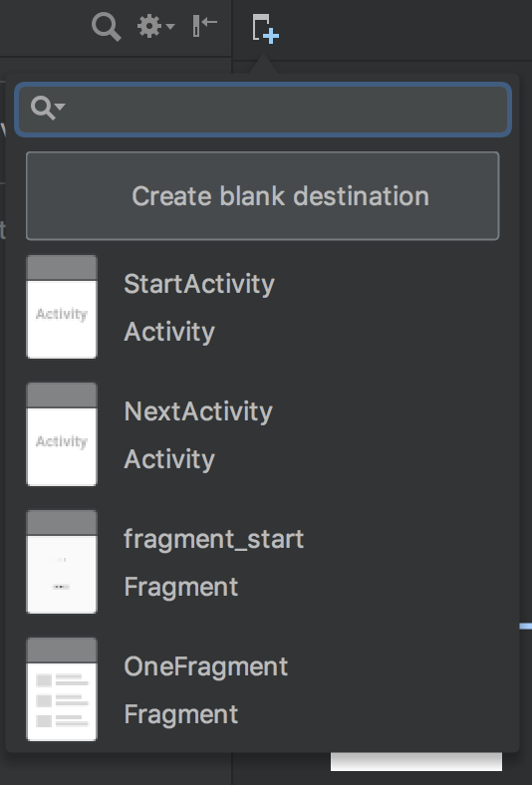
Task: Choose the fragment_start destination name
Action: pos(214,539)
